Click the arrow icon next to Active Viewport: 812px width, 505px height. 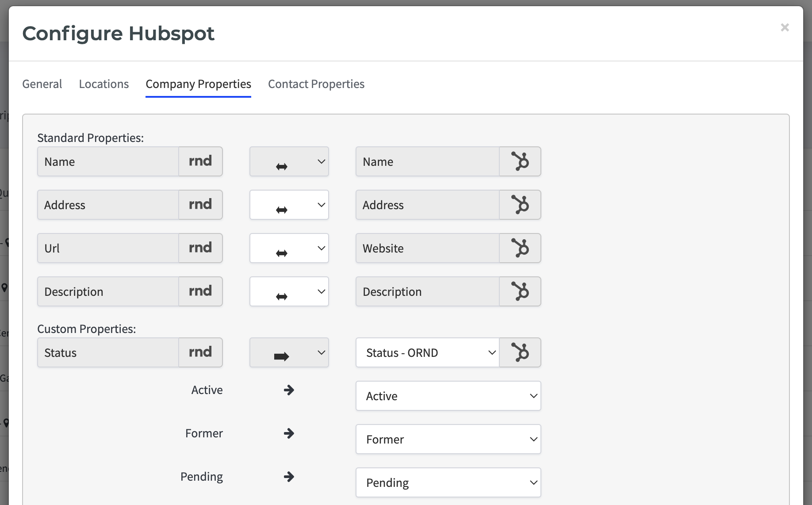click(289, 390)
